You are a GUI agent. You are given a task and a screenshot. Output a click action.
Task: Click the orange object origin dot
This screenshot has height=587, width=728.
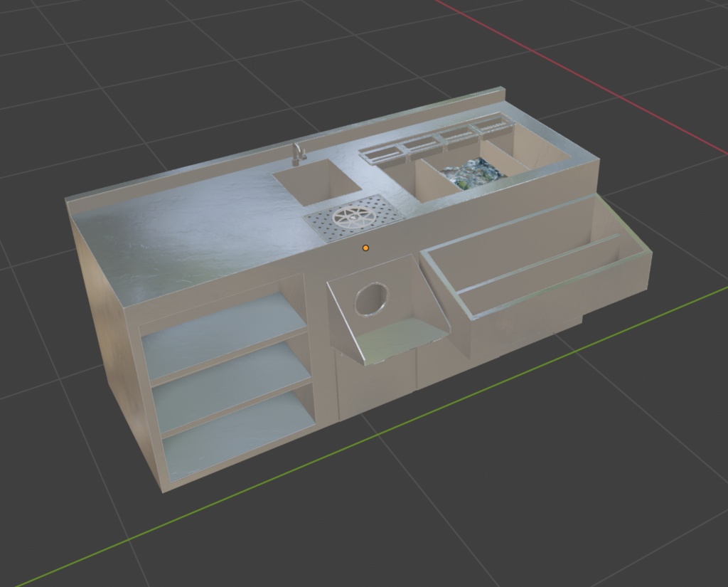pos(366,248)
